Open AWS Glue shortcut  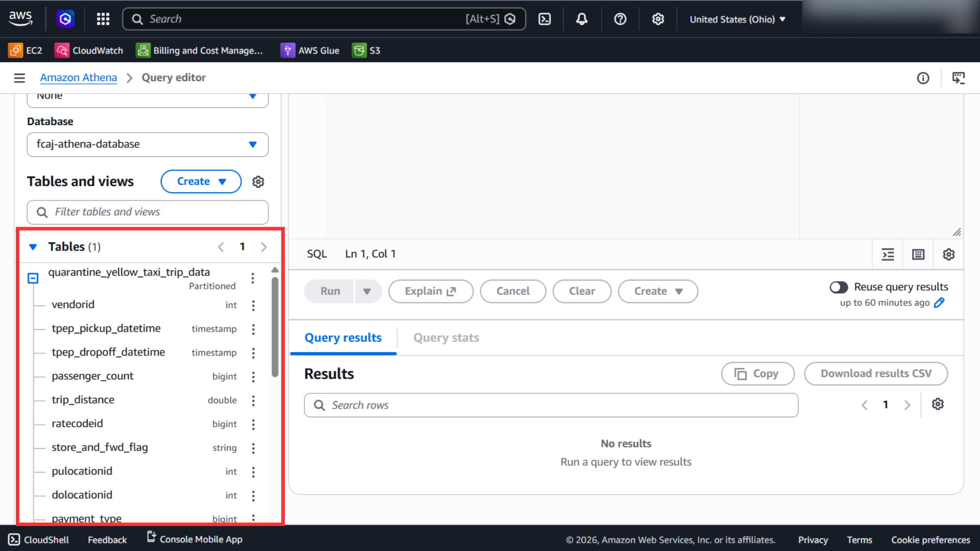click(310, 51)
